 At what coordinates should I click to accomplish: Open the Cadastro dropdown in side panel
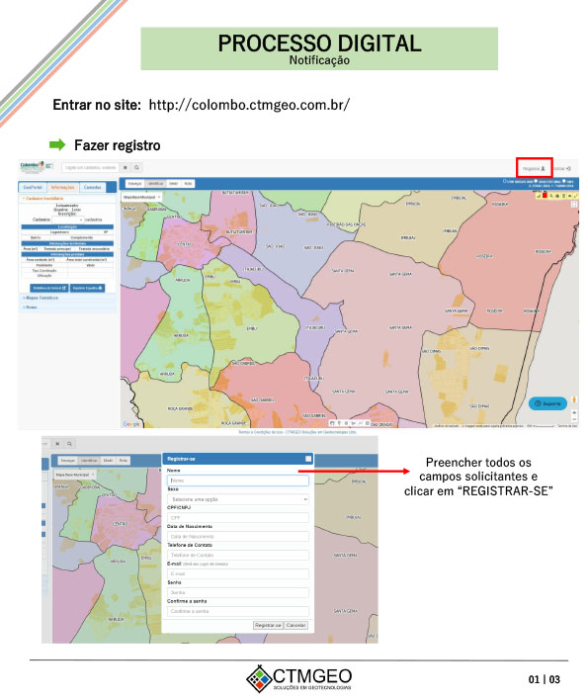[68, 219]
